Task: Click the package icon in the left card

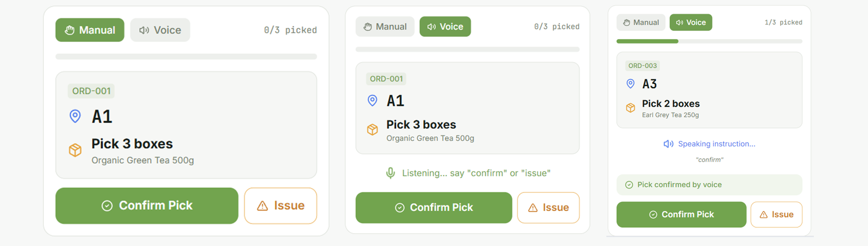Action: tap(75, 150)
